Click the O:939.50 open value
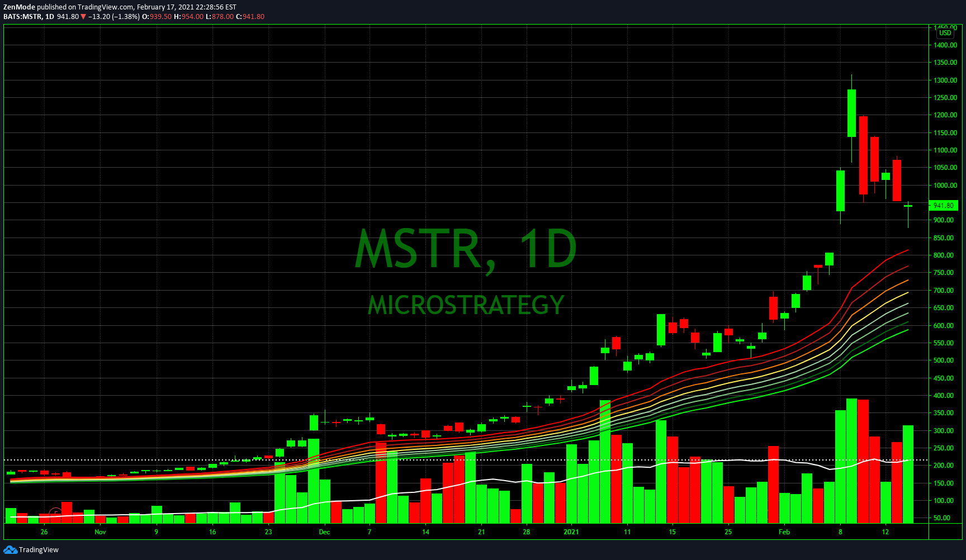 click(x=157, y=17)
